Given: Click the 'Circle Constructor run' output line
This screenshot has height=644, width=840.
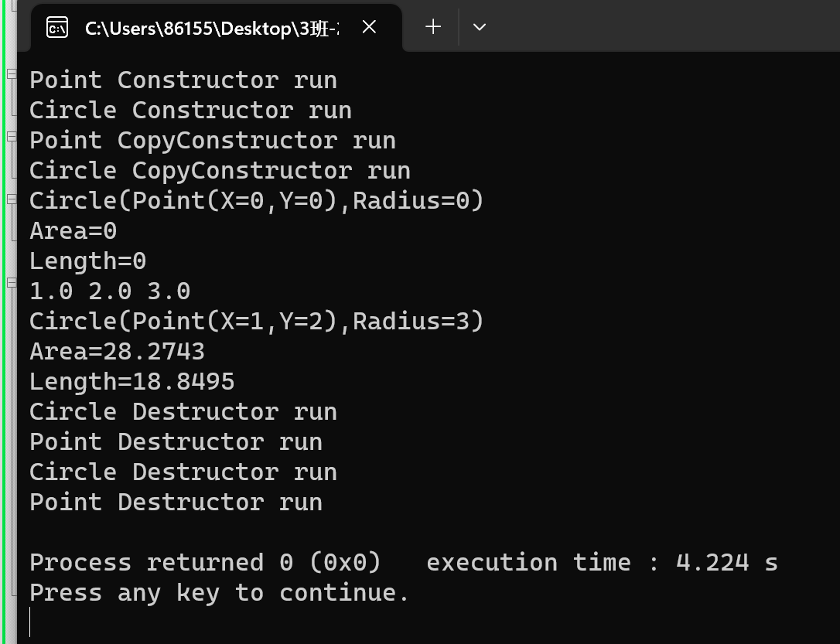Looking at the screenshot, I should click(x=190, y=111).
